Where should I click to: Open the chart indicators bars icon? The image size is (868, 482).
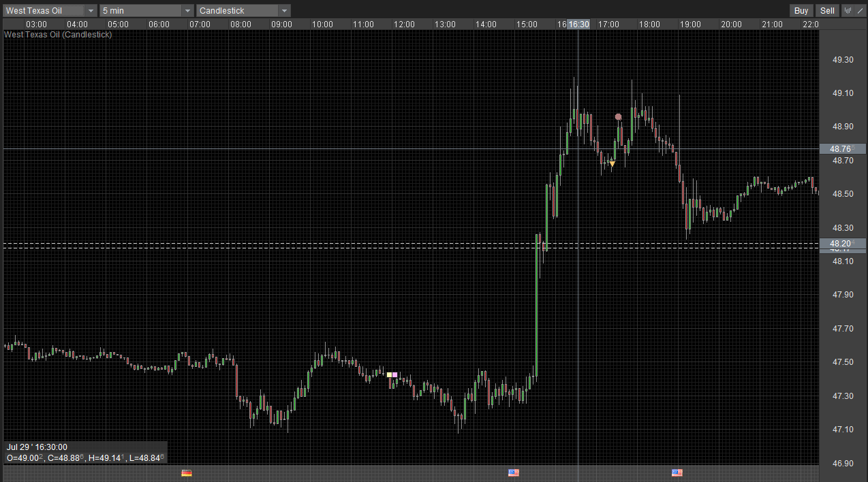click(x=848, y=10)
